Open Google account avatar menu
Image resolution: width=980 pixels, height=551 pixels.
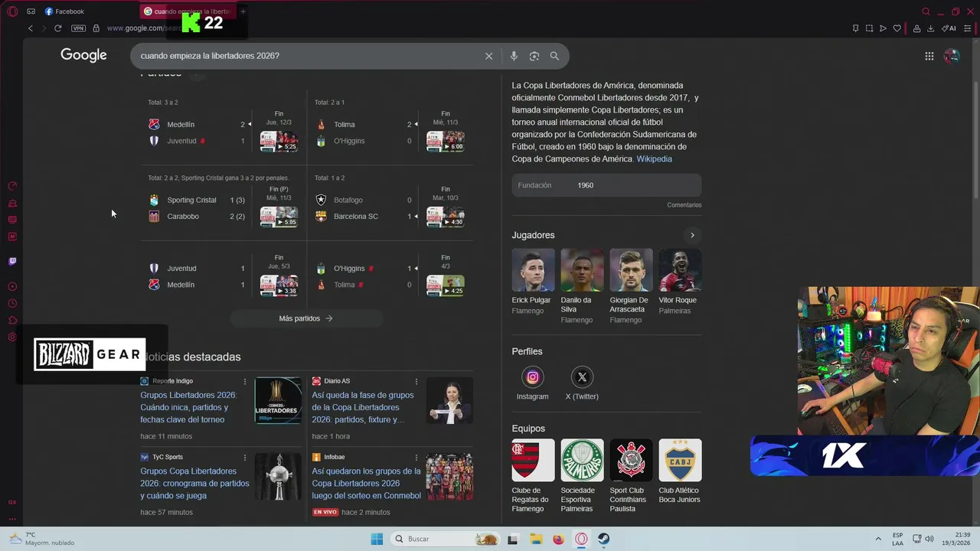952,56
